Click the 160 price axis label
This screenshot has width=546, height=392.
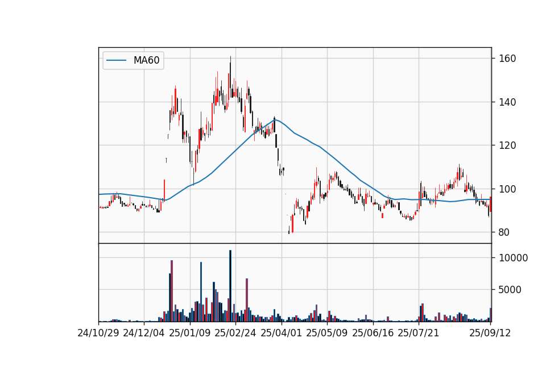(x=507, y=59)
